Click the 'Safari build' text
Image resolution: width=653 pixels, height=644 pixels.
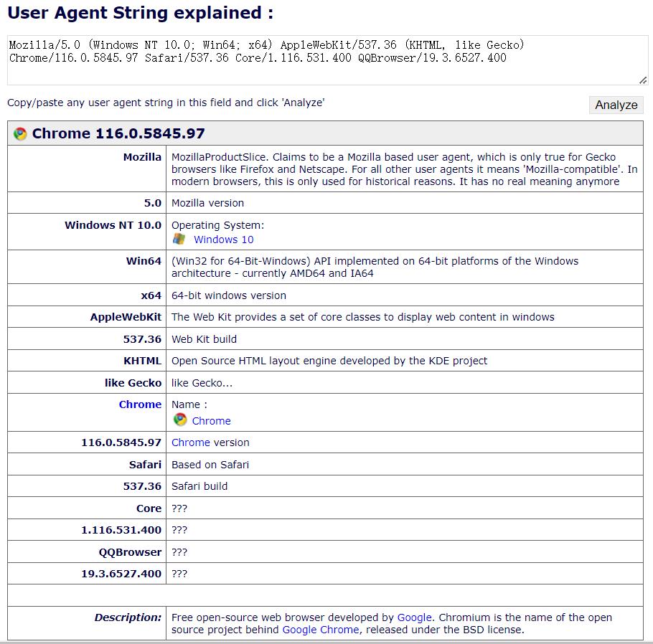coord(199,486)
